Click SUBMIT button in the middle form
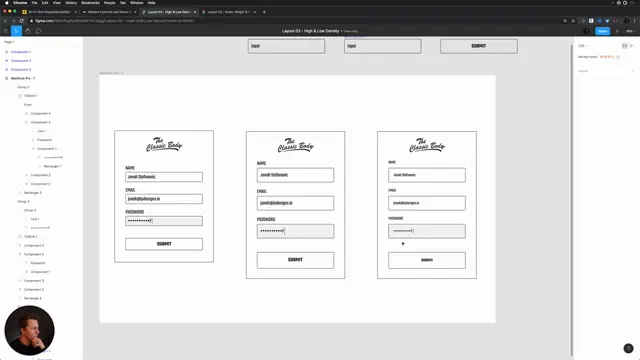Viewport: 640px width, 360px height. 295,260
